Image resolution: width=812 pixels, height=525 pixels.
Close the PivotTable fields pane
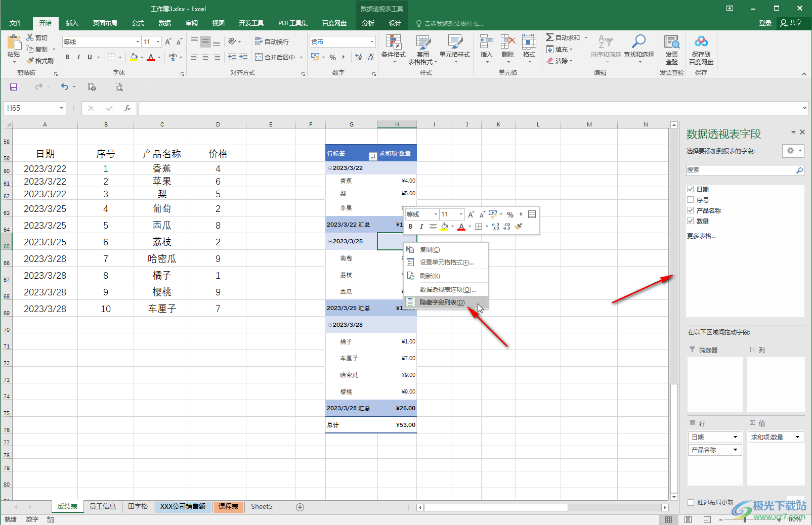pos(802,132)
